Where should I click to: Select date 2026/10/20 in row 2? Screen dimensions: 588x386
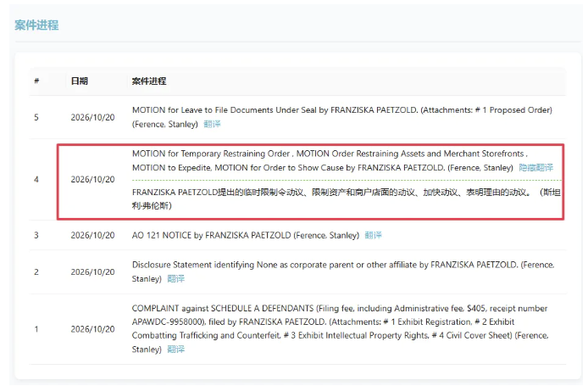[x=92, y=272]
